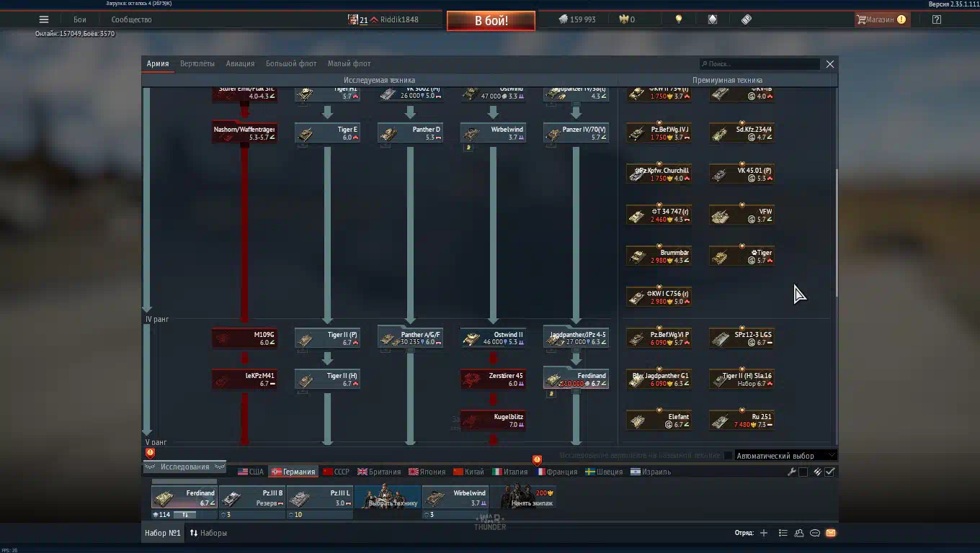The height and width of the screenshot is (553, 980).
Task: Choose Япония nation
Action: (427, 472)
